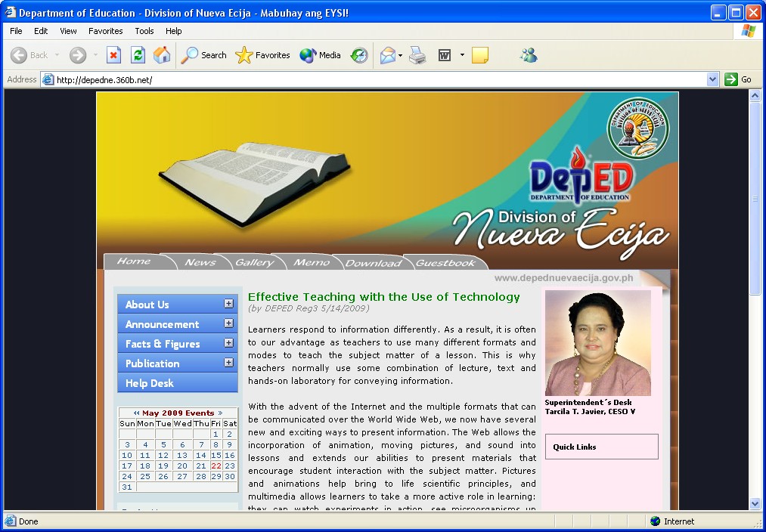
Task: Click the Internet Explorer title bar icon
Action: [x=11, y=12]
